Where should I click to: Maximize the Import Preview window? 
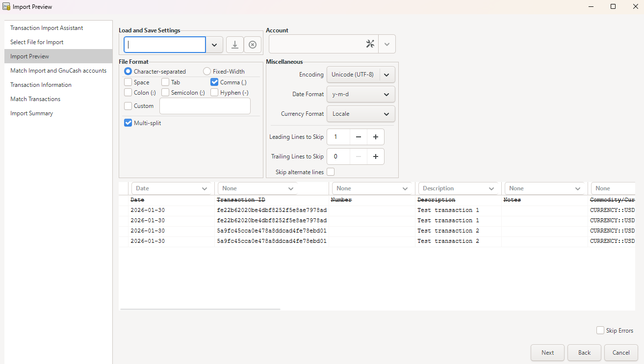(613, 7)
